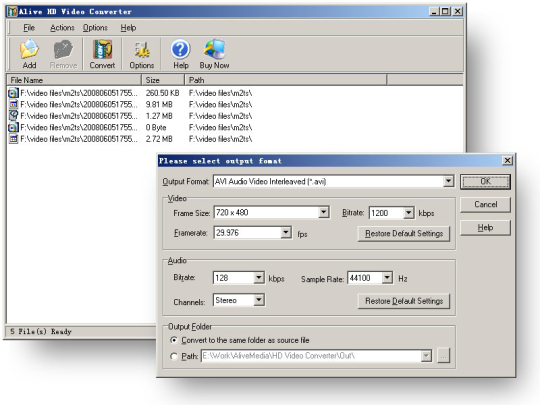Click the Buy Now toolbar icon
The width and height of the screenshot is (540, 405).
[x=214, y=49]
